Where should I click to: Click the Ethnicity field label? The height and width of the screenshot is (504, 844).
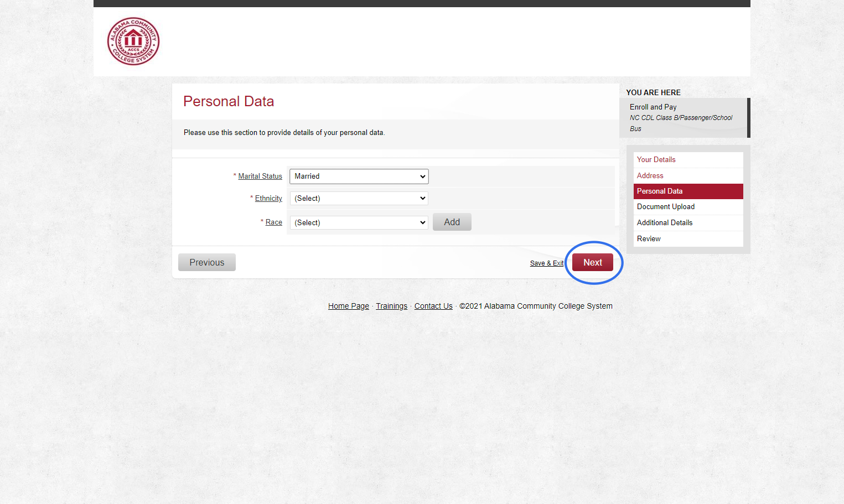coord(268,199)
